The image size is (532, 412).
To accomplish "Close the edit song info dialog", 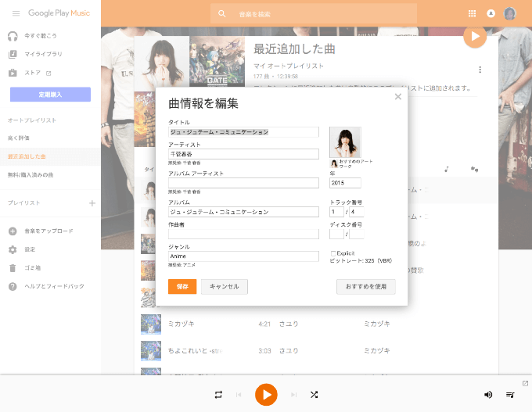I will coord(397,97).
